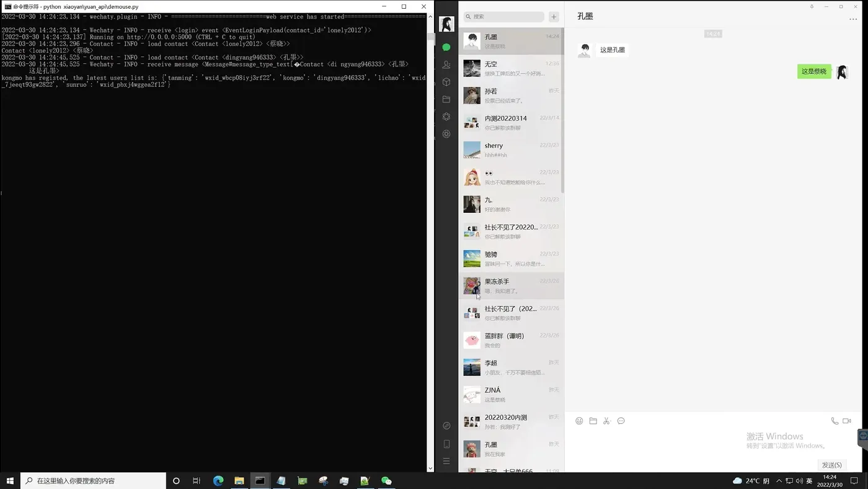Viewport: 868px width, 489px height.
Task: Open the chat history bubble icon
Action: (621, 421)
